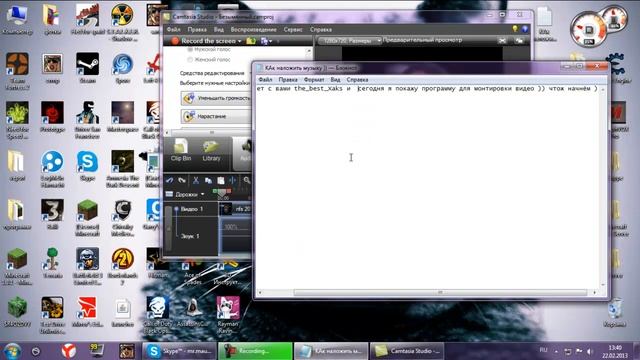Click the lightbulb tips icon in Camtasia
This screenshot has width=640, height=360.
pyautogui.click(x=515, y=29)
